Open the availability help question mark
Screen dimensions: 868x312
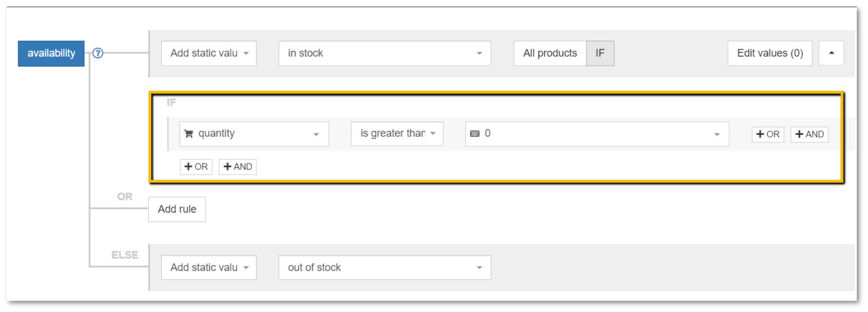click(x=98, y=53)
